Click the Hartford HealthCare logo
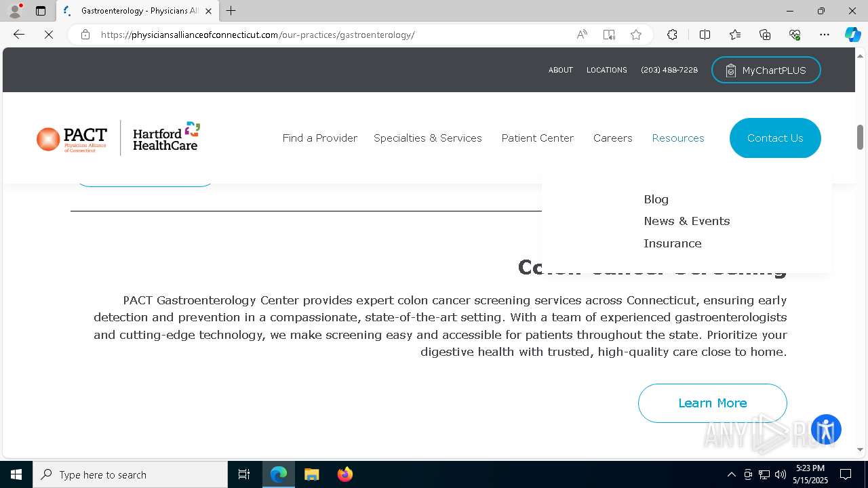This screenshot has width=868, height=488. click(166, 136)
